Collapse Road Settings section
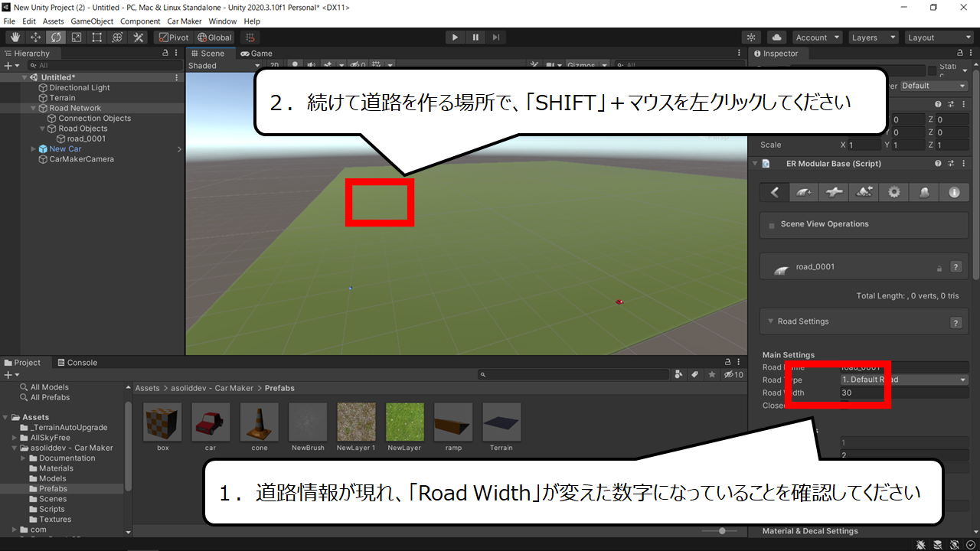Screen dimensions: 980x551 tap(770, 322)
